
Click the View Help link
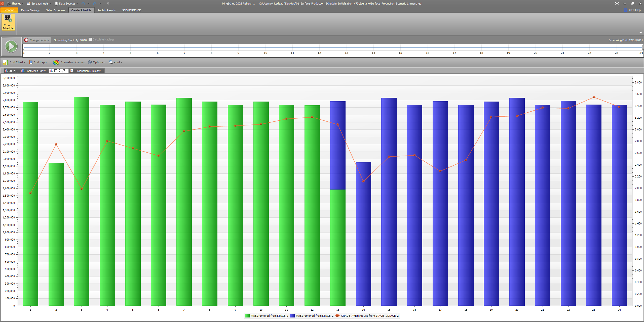click(x=632, y=10)
